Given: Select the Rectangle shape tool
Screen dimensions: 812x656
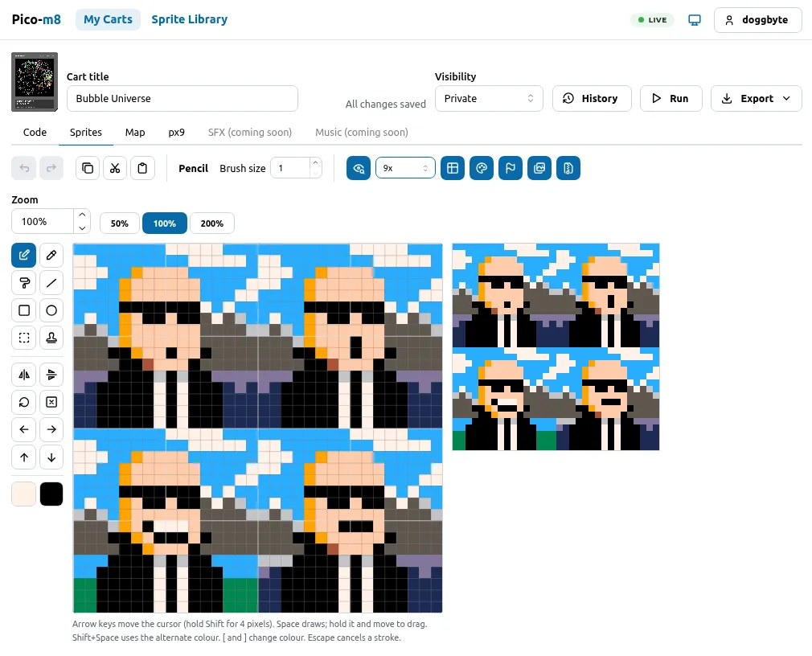Looking at the screenshot, I should click(x=24, y=310).
